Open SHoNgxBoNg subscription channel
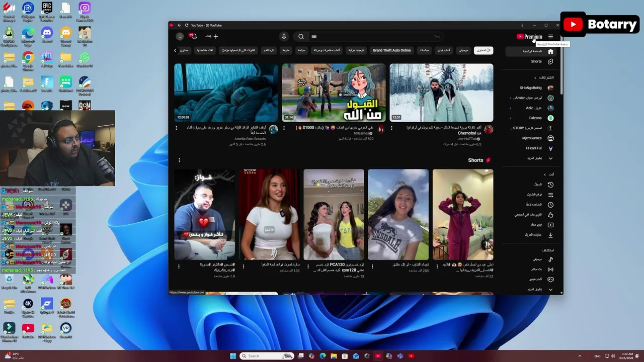 (x=530, y=88)
